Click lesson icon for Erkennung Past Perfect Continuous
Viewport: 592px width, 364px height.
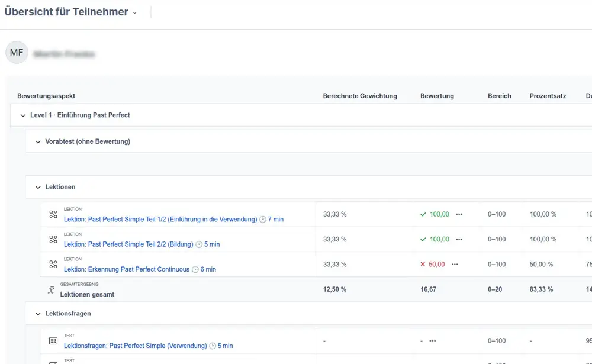click(x=53, y=265)
